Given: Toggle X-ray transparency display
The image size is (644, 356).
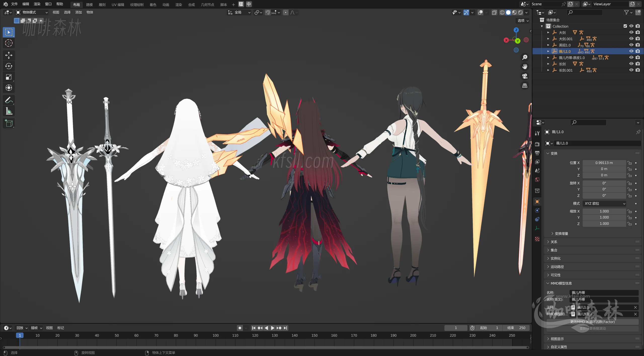Looking at the screenshot, I should click(x=494, y=12).
